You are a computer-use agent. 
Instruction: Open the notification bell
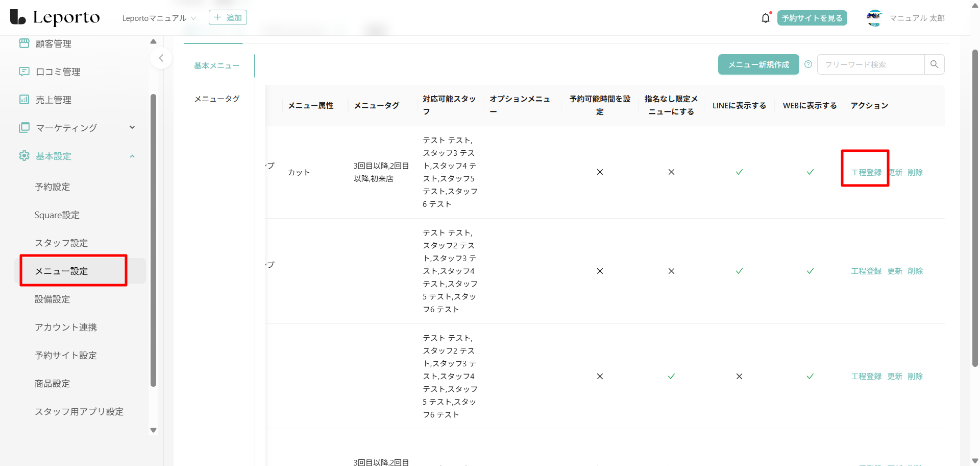pyautogui.click(x=766, y=18)
